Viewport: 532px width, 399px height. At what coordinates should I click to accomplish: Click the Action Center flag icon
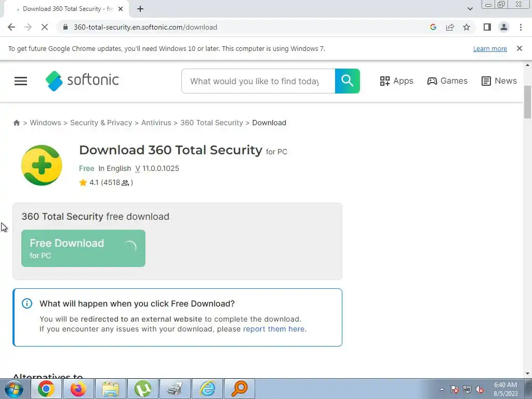coord(455,389)
